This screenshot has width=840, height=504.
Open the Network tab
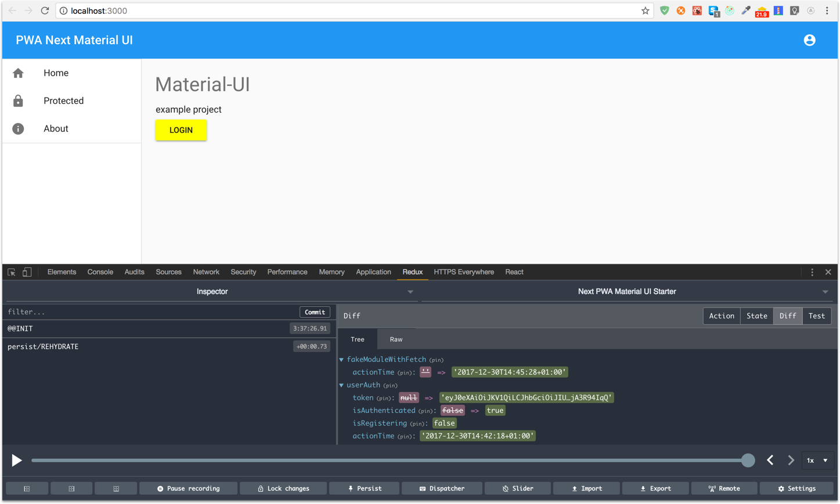coord(206,272)
